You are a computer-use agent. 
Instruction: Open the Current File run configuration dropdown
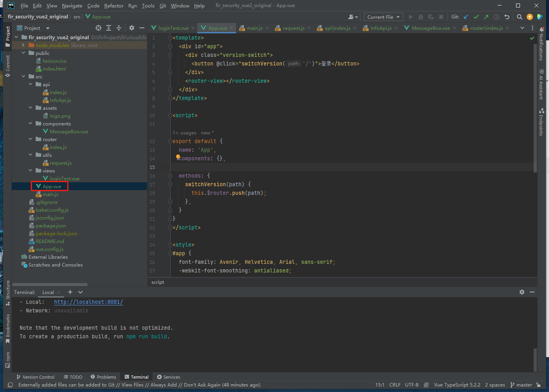click(384, 17)
